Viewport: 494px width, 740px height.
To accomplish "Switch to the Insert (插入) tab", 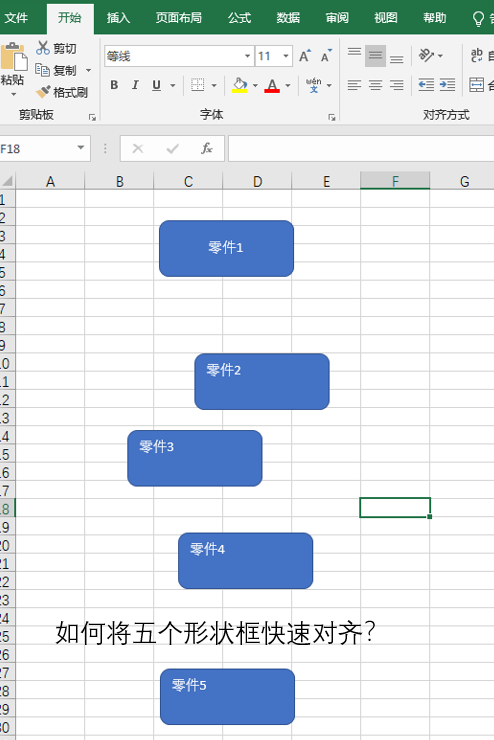I will pos(118,18).
